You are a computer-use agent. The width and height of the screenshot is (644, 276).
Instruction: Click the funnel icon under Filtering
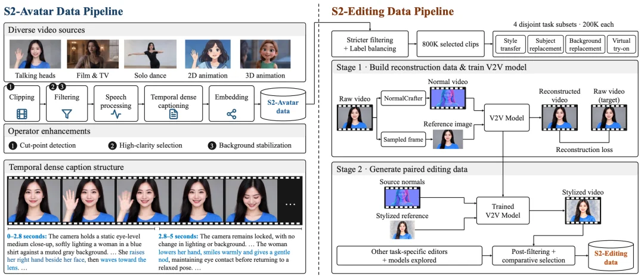(x=67, y=114)
